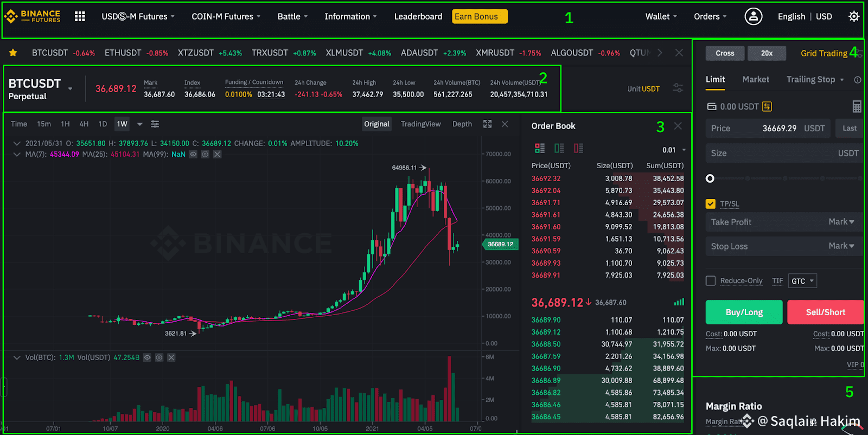This screenshot has height=435, width=868.
Task: Click the favorites star beside the ticker list
Action: click(13, 53)
